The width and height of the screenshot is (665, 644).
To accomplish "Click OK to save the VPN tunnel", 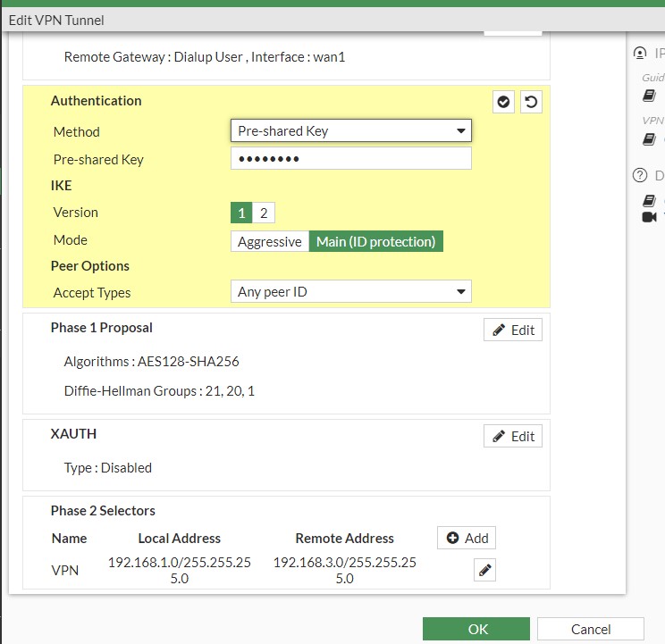I will coord(476,629).
